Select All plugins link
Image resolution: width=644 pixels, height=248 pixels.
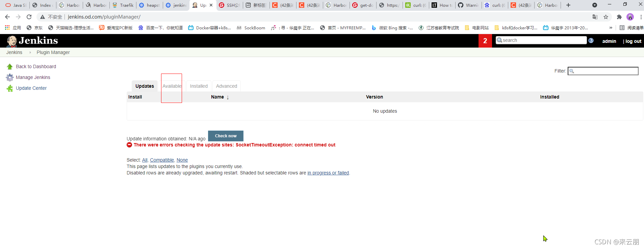(145, 160)
